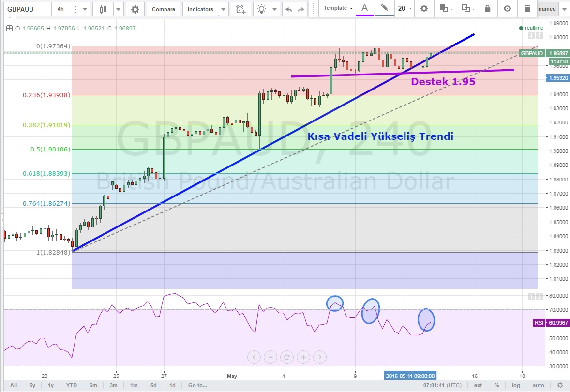Click the create alert clock icon
Screen dimensions: 570x392
240,9
